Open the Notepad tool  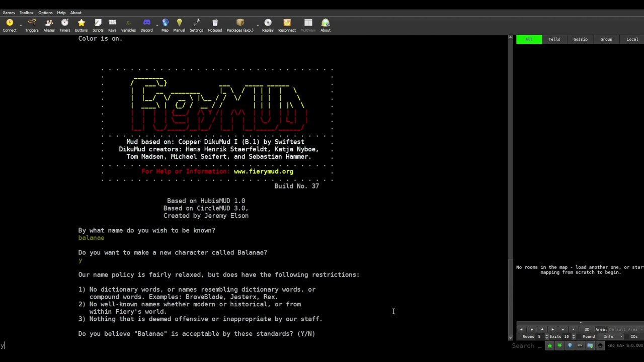point(215,25)
